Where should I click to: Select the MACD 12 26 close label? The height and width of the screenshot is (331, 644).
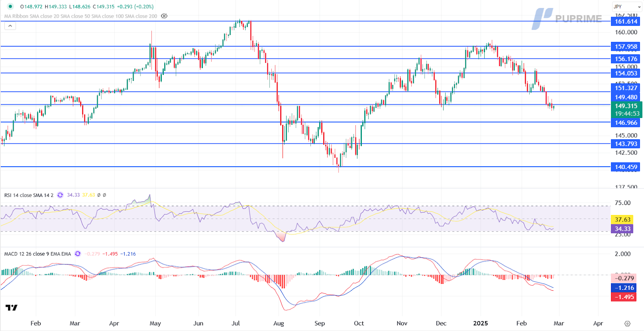pos(37,254)
